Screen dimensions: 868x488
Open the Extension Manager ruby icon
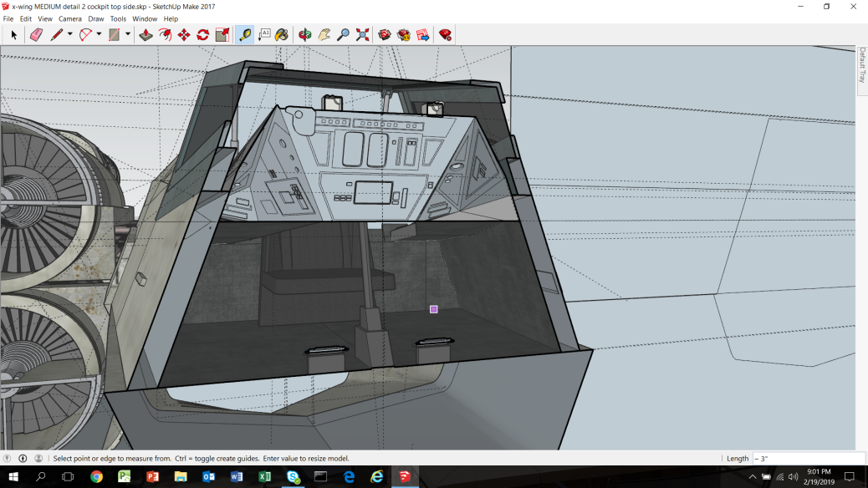coord(445,35)
